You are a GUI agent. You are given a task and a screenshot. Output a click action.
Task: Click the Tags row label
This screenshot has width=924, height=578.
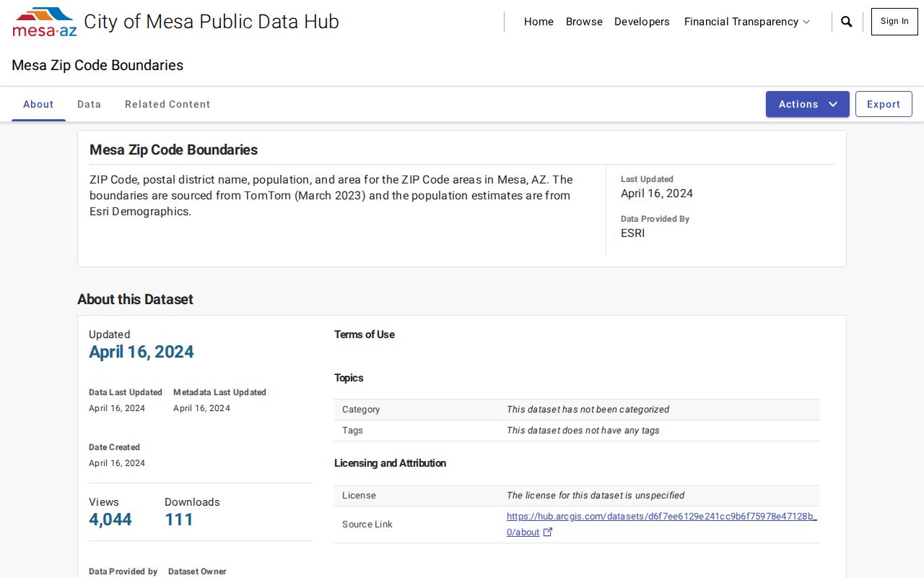tap(352, 431)
